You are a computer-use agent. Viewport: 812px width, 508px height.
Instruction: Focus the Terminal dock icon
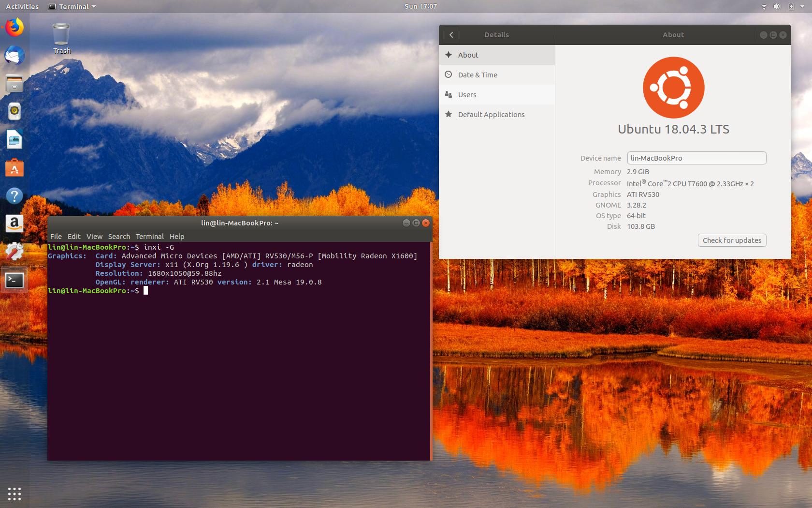pos(14,280)
